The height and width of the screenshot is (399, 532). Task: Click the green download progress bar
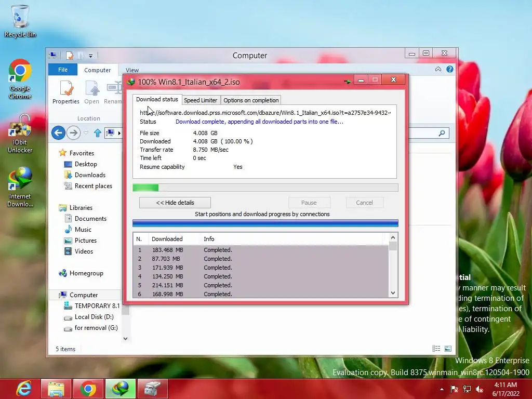coord(265,188)
